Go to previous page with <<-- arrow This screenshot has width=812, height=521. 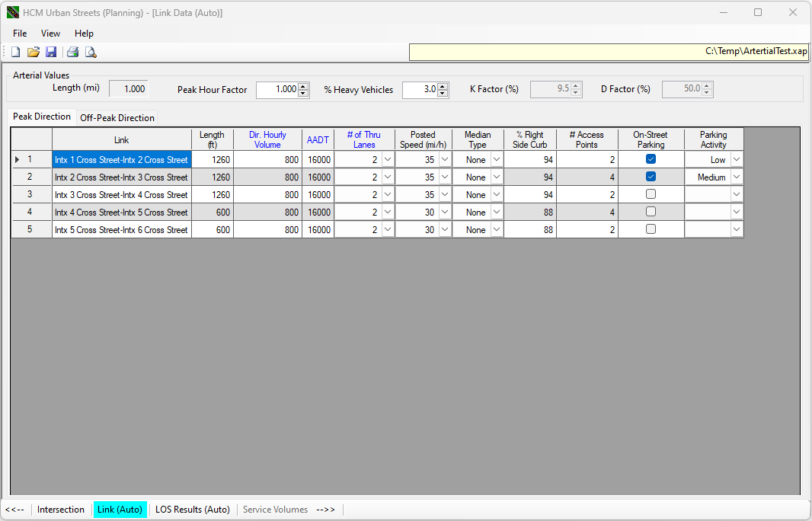(x=14, y=510)
